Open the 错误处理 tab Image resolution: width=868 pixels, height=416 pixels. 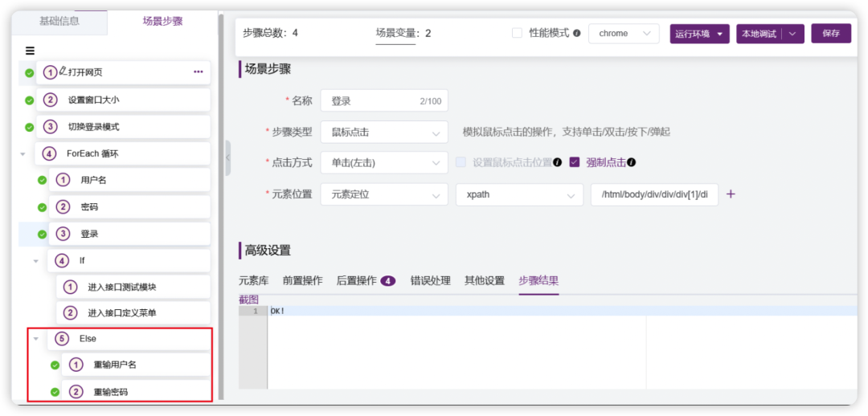[x=430, y=280]
